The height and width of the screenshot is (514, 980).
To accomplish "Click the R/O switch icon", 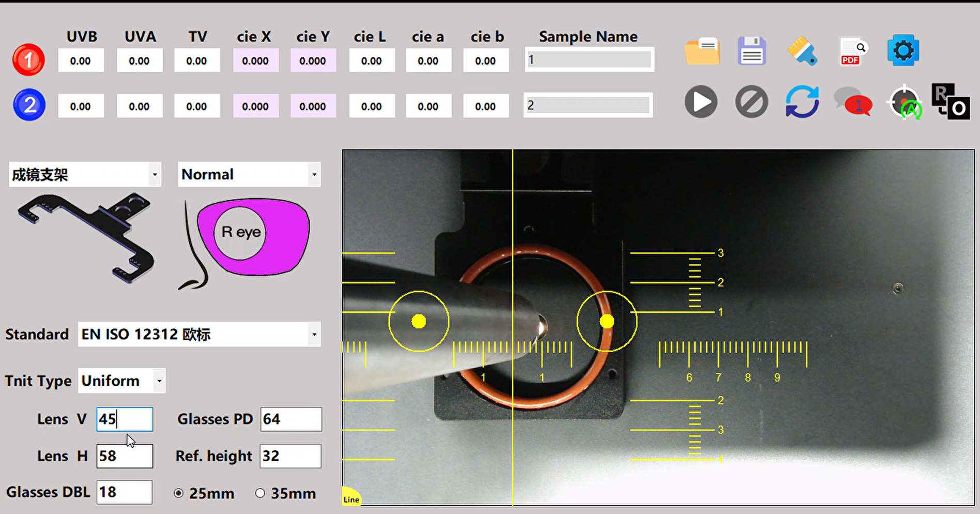I will click(x=951, y=102).
